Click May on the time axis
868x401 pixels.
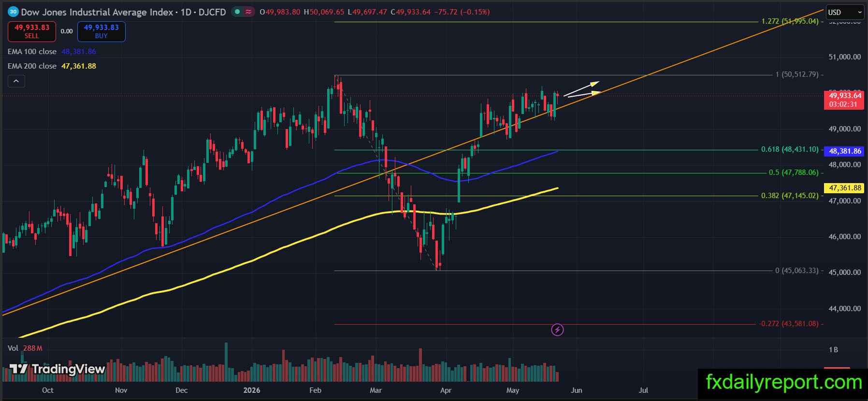pyautogui.click(x=513, y=390)
